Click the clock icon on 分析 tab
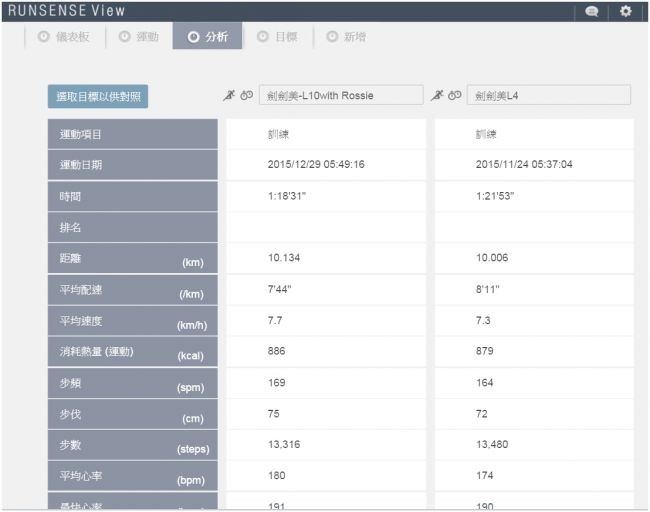Image resolution: width=650 pixels, height=512 pixels. (193, 37)
